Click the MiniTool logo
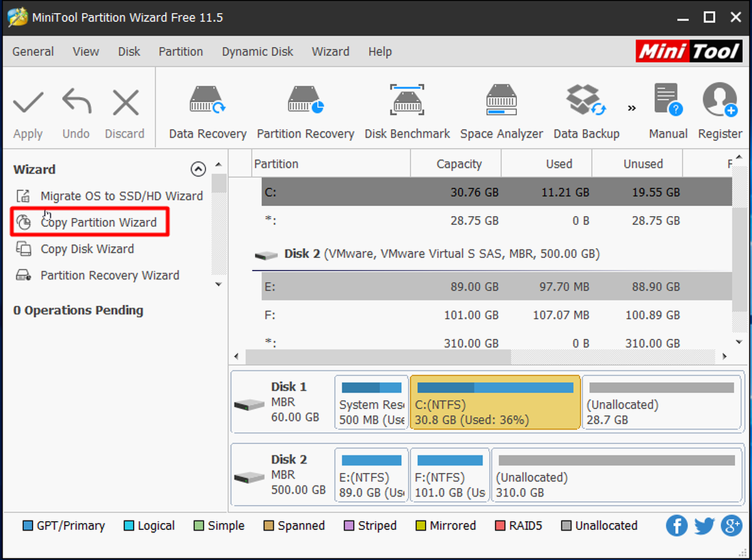Viewport: 752px width, 560px height. pos(689,51)
